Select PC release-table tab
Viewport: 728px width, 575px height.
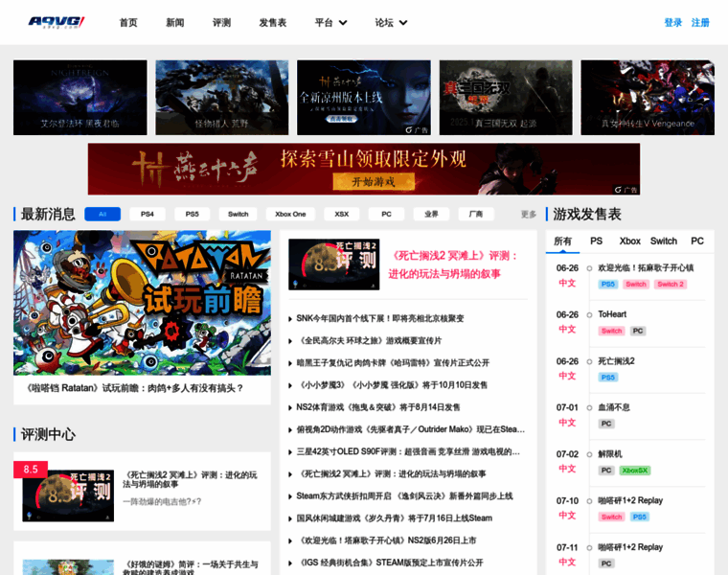point(697,241)
